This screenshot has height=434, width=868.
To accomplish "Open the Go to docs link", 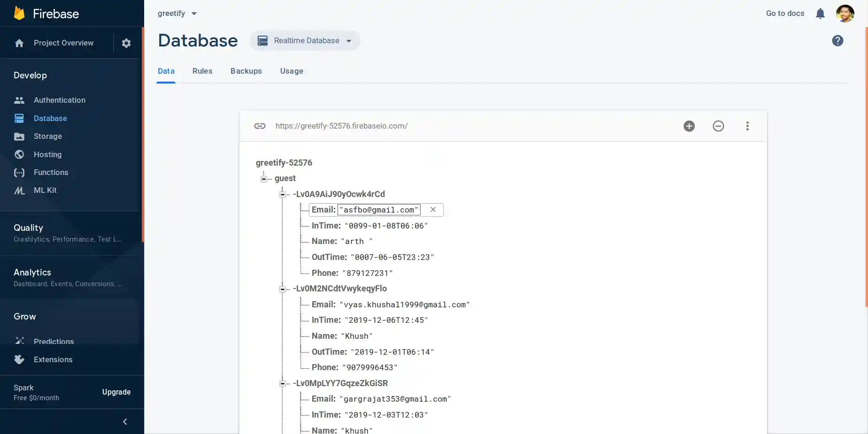I will (x=784, y=14).
